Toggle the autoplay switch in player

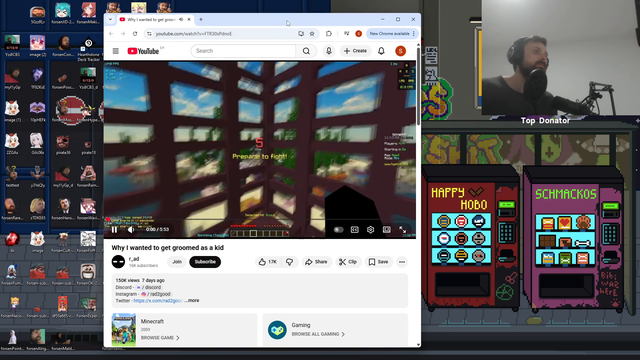pos(338,230)
